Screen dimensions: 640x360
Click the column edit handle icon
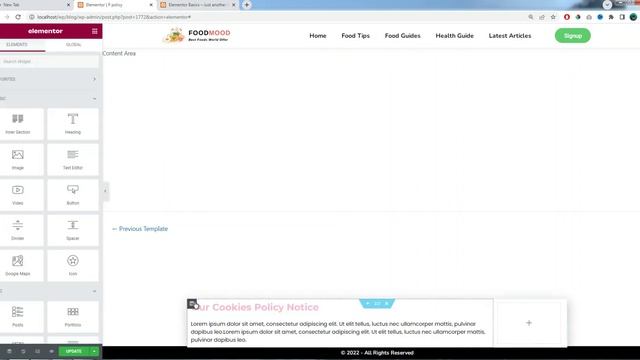(192, 304)
